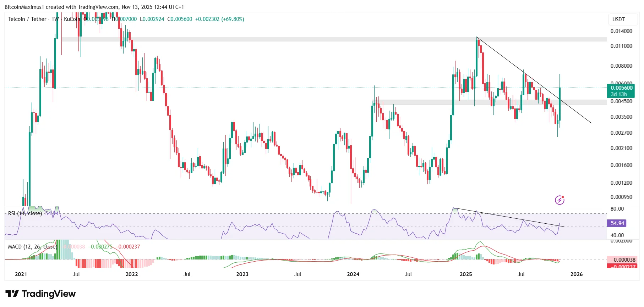Click the 0.014000 price axis label
This screenshot has height=307, width=644.
point(621,31)
